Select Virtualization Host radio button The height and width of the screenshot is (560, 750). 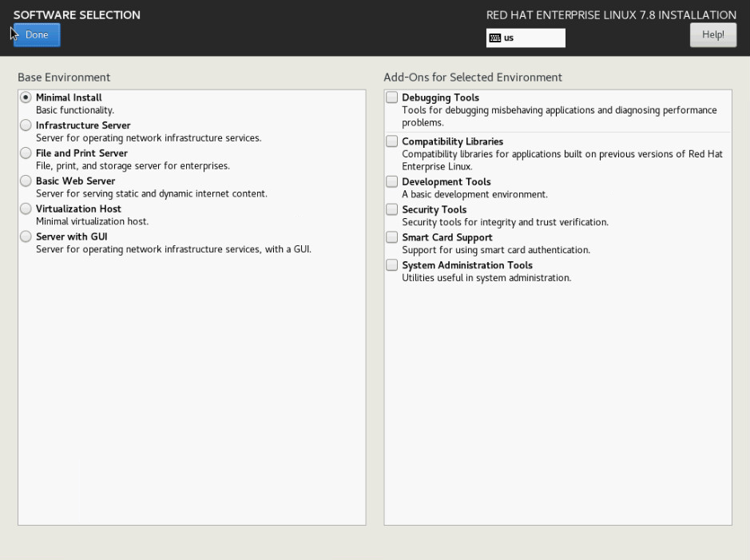pos(26,209)
